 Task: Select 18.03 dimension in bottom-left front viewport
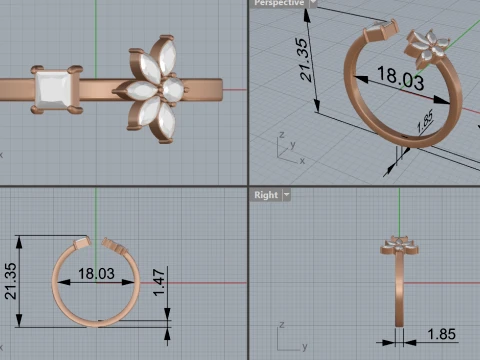click(x=96, y=274)
